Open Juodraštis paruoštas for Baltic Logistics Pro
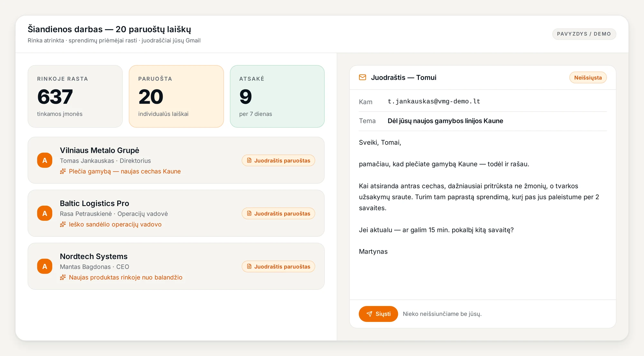 278,213
